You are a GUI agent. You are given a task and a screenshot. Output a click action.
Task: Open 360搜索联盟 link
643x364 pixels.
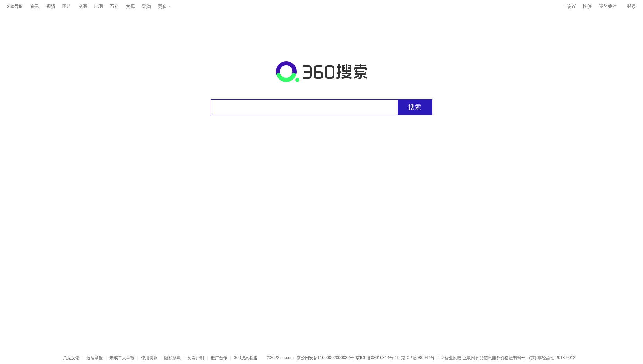tap(246, 358)
